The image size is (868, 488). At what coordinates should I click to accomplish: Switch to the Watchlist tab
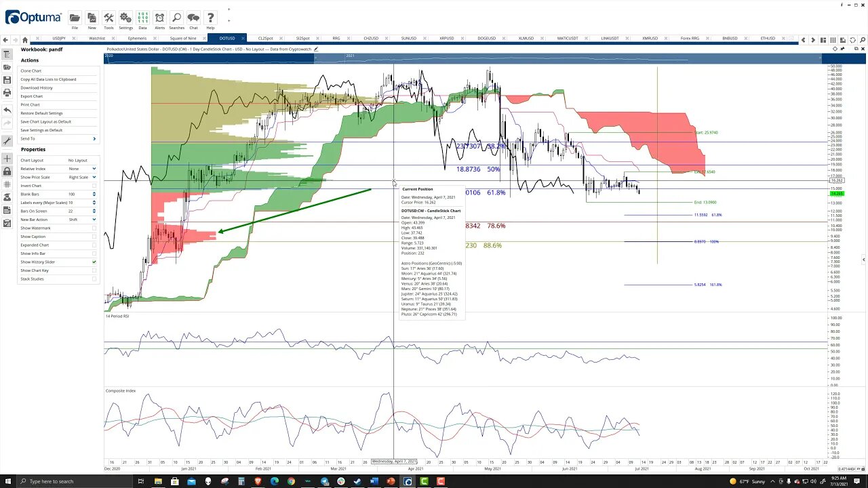[97, 39]
